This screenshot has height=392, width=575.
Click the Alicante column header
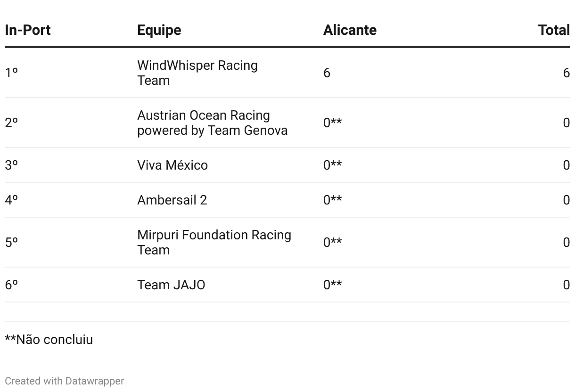tap(350, 30)
